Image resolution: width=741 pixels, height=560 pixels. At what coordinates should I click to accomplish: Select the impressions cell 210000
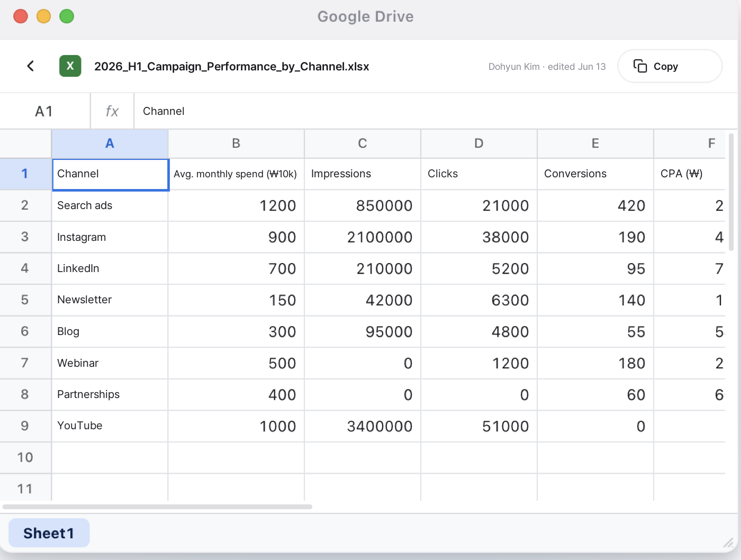[363, 268]
